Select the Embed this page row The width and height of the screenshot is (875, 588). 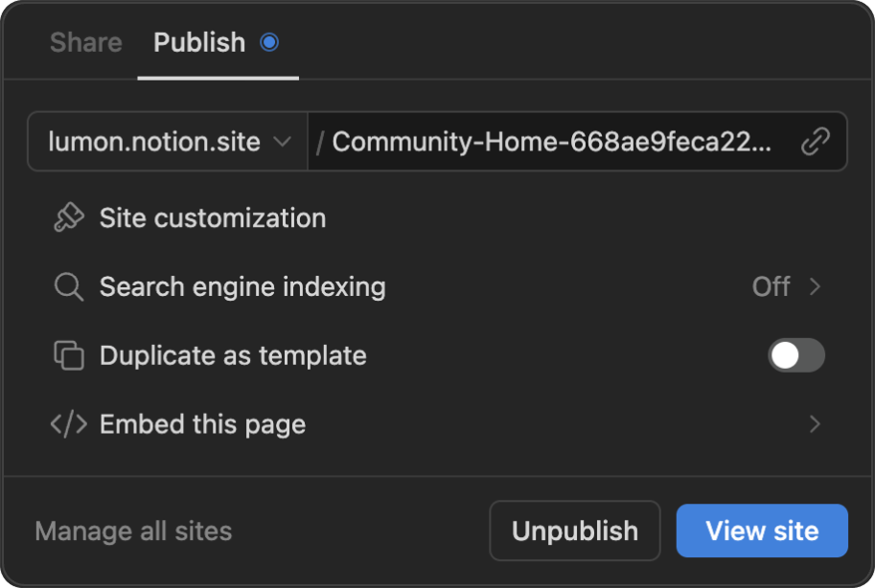[x=437, y=424]
